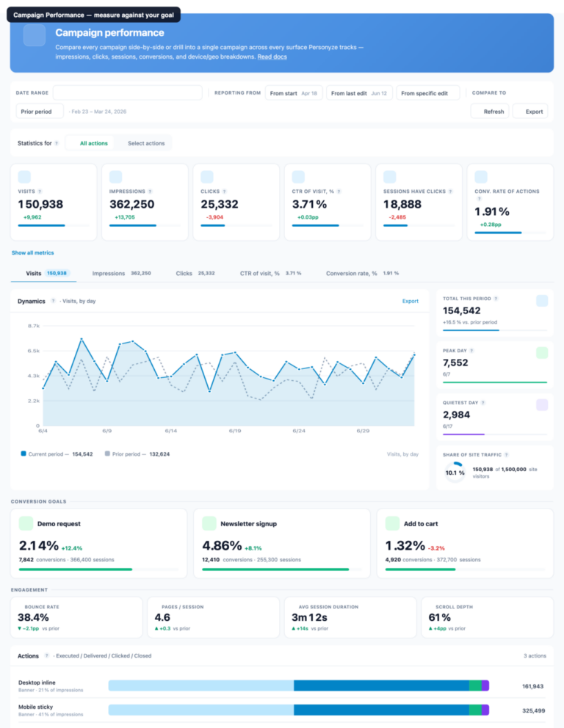Click the Bounce Rate 38.4% value
The width and height of the screenshot is (564, 728).
(x=33, y=617)
